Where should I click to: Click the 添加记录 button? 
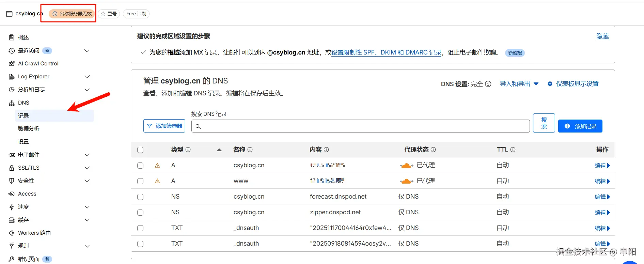click(x=580, y=126)
